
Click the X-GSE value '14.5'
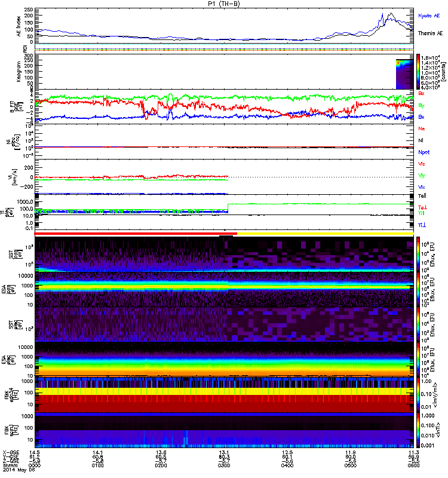[35, 452]
